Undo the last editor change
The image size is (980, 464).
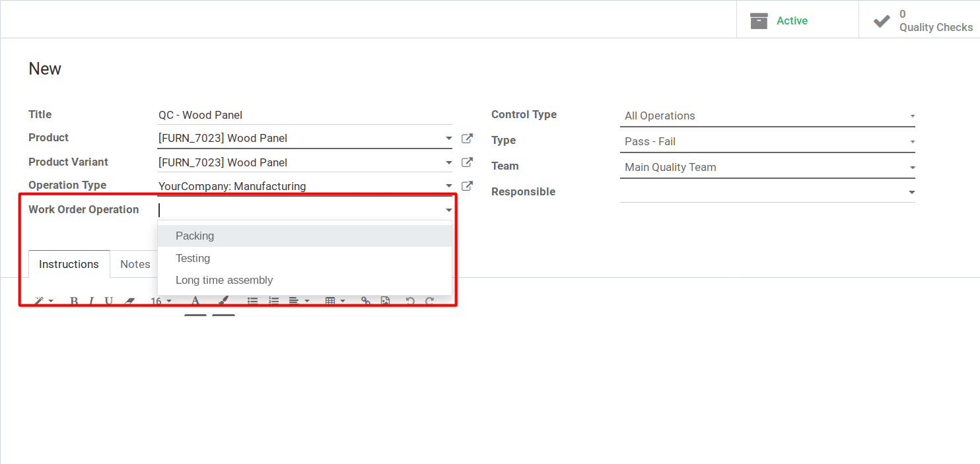coord(410,301)
